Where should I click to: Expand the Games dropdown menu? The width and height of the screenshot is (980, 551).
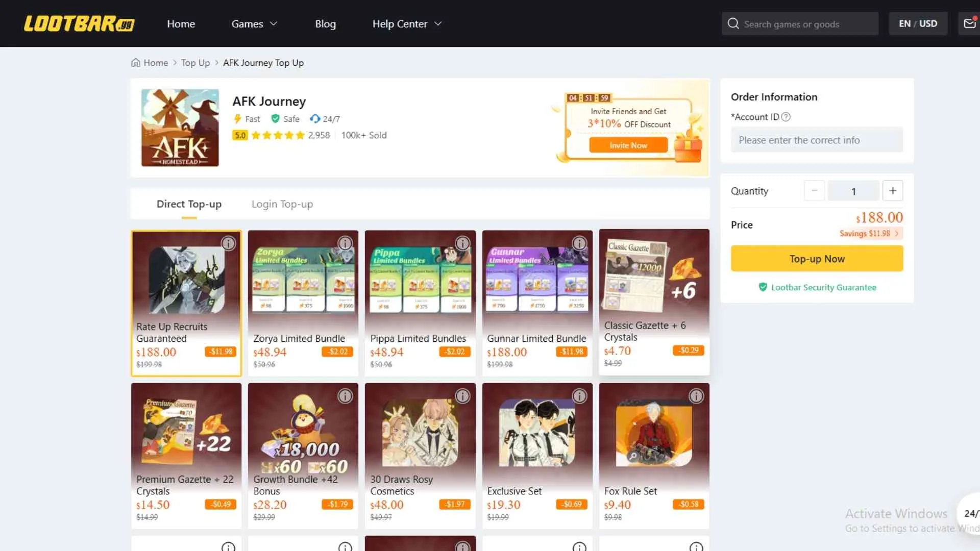pyautogui.click(x=254, y=23)
